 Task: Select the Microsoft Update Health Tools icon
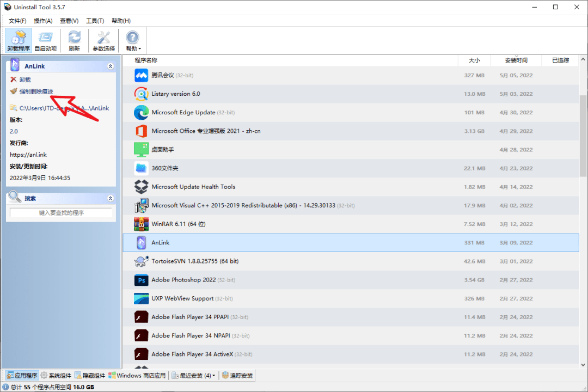click(141, 186)
